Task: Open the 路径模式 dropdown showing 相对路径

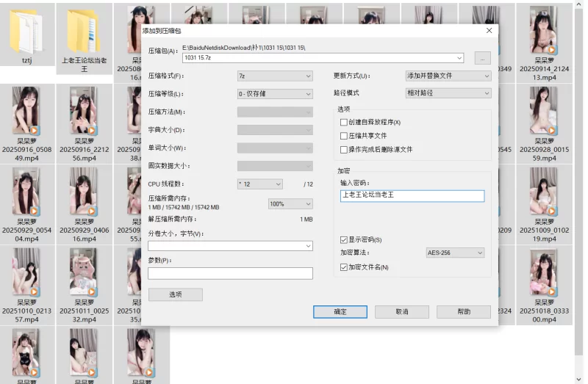Action: click(x=448, y=93)
